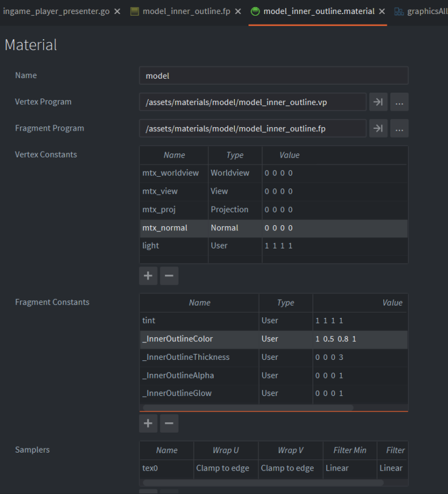Open the Fragment Program file in editor
This screenshot has width=448, height=494.
(x=378, y=128)
